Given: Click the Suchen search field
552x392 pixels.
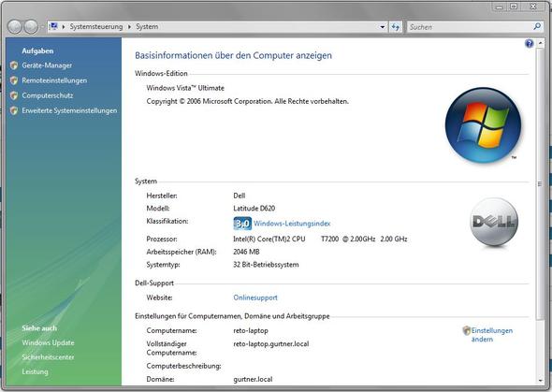Looking at the screenshot, I should coord(470,27).
